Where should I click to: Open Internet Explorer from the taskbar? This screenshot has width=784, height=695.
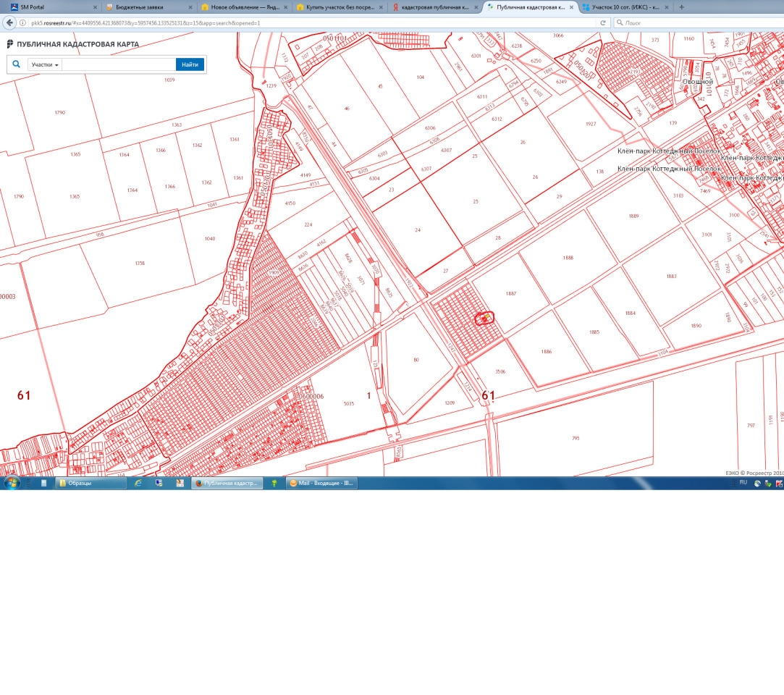coord(138,483)
